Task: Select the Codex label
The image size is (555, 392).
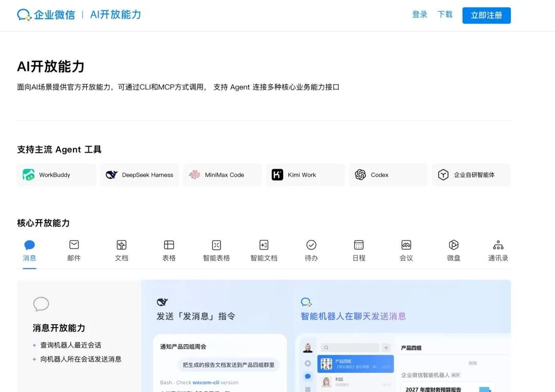Action: pos(379,175)
